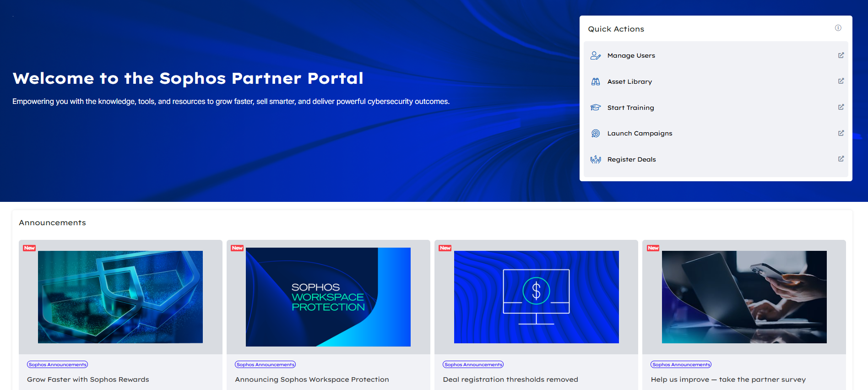
Task: Select the Sophos Workspace Protection thumbnail image
Action: (x=328, y=297)
